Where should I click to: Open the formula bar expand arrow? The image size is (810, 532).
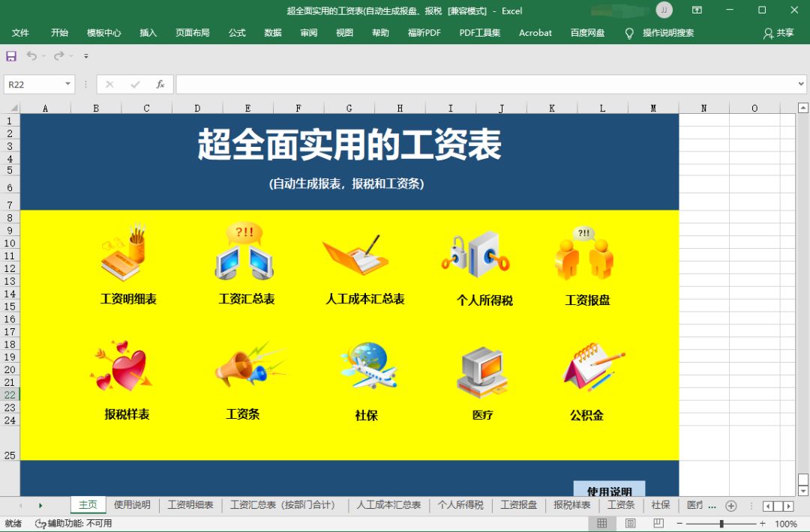(x=800, y=84)
